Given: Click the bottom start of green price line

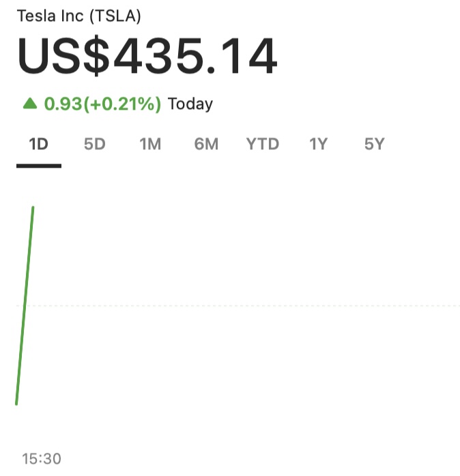Looking at the screenshot, I should click(16, 402).
